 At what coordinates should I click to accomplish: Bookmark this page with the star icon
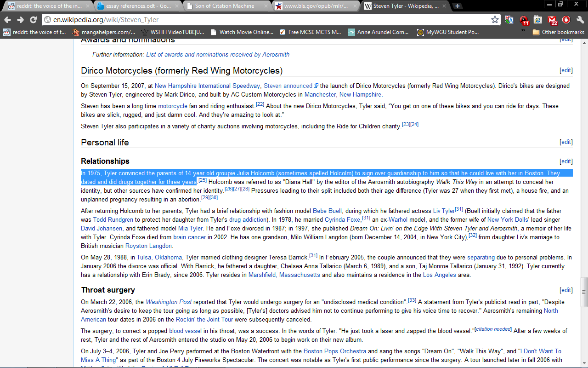coord(495,20)
